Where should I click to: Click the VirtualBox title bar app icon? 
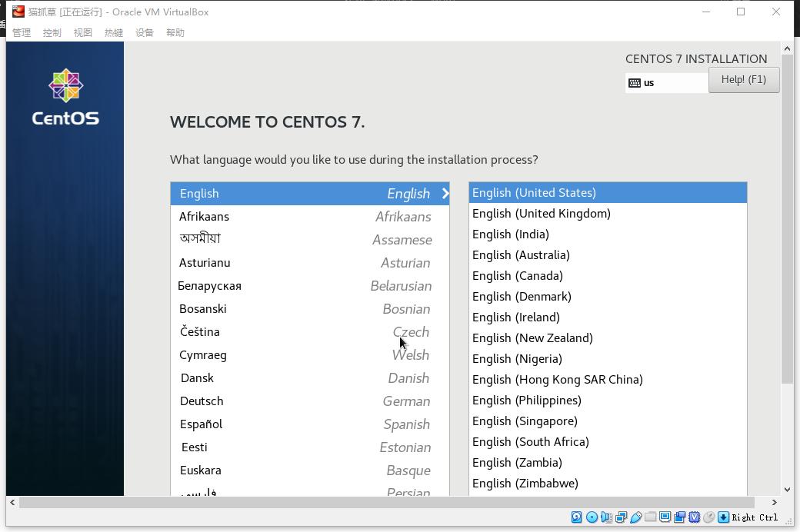(18, 12)
